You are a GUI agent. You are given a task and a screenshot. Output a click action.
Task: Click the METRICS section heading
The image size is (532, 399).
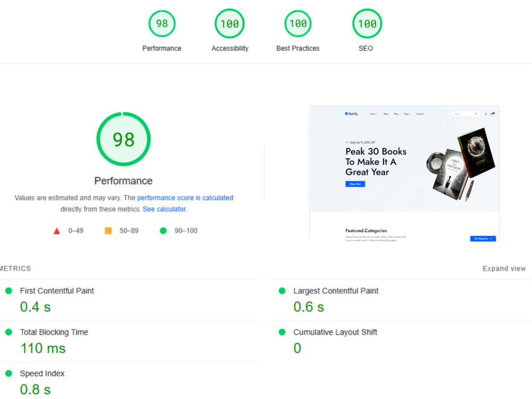tap(15, 269)
